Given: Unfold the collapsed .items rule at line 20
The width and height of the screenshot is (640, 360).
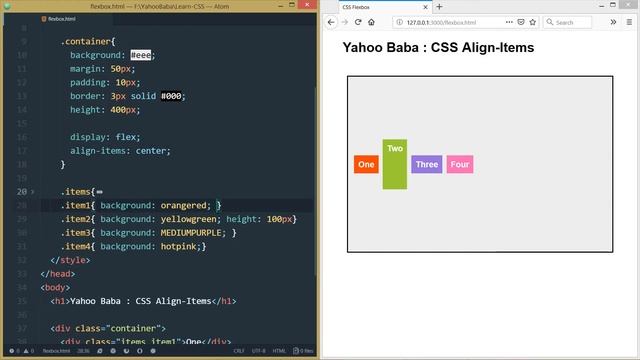Looking at the screenshot, I should 33,191.
